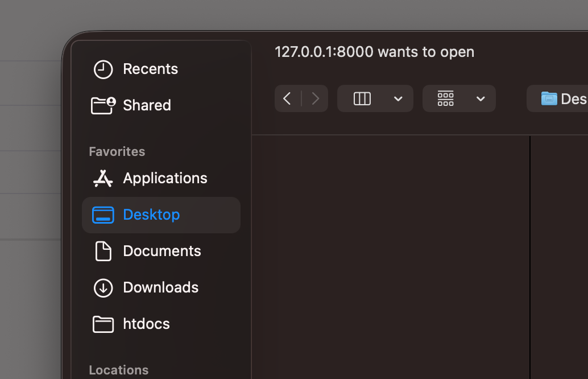The width and height of the screenshot is (588, 379).
Task: Switch to column view icon
Action: click(362, 98)
